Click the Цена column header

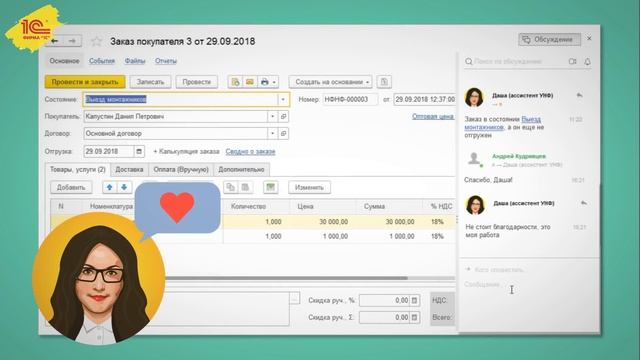pyautogui.click(x=322, y=207)
